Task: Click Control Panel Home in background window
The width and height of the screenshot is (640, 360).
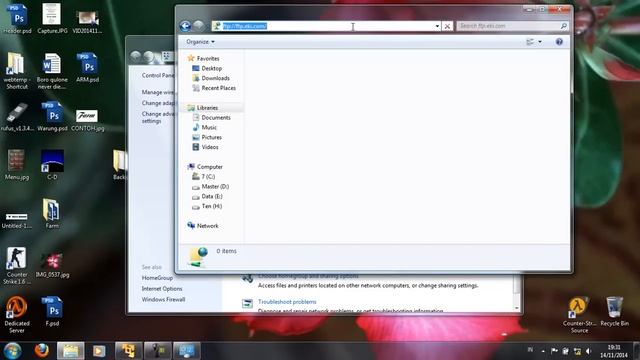Action: [158, 76]
